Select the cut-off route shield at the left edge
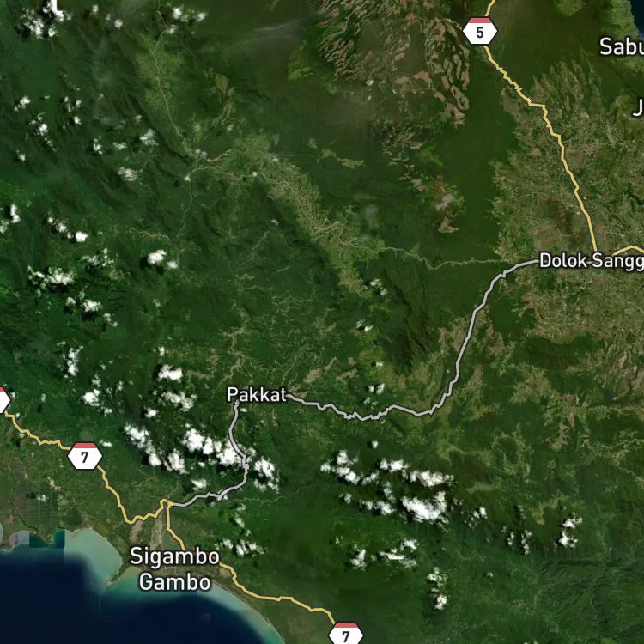This screenshot has width=644, height=644. click(3, 399)
